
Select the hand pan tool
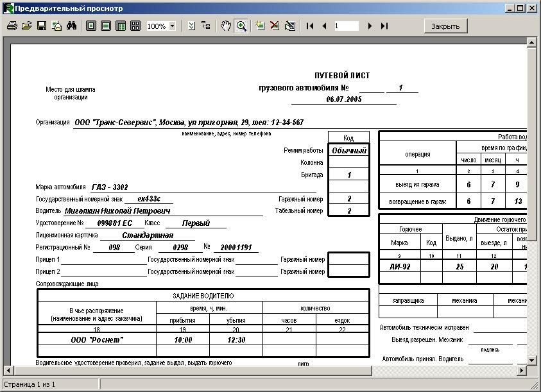(x=226, y=26)
